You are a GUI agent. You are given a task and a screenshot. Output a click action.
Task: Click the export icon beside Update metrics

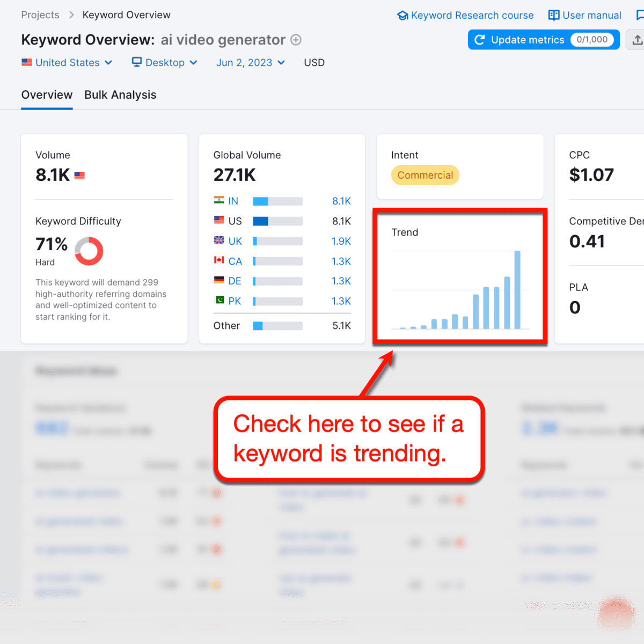tap(636, 39)
